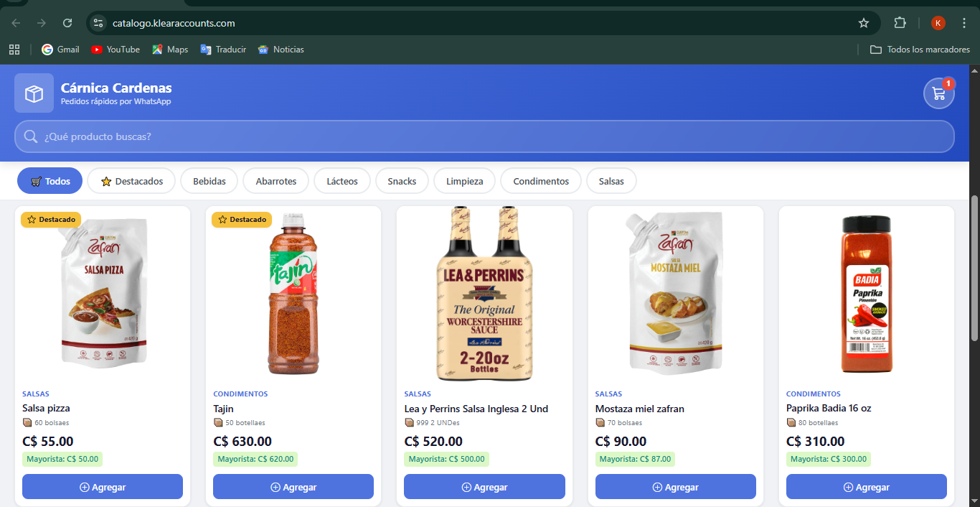Filter by Salsas category
This screenshot has height=507, width=980.
click(x=611, y=181)
